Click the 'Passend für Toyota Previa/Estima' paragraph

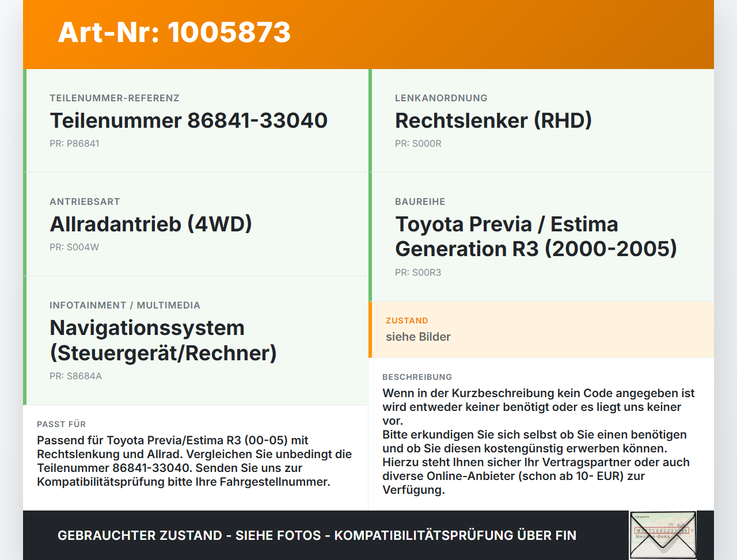click(x=195, y=461)
